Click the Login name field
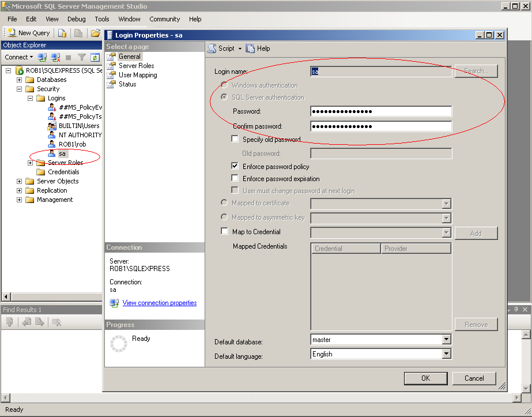 [381, 72]
